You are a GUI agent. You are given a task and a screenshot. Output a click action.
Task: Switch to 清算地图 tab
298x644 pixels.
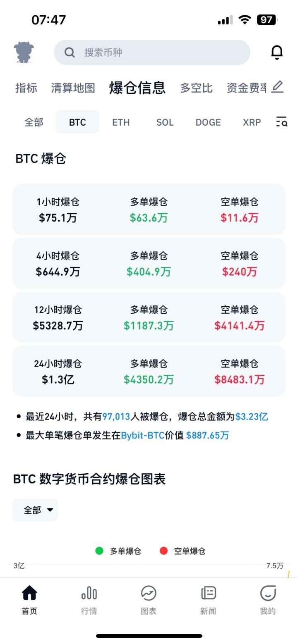coord(73,88)
